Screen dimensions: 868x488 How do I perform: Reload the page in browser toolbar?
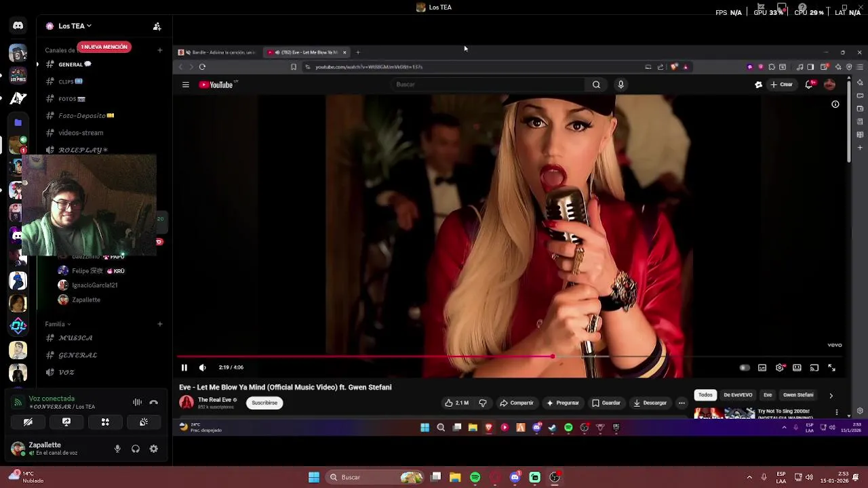tap(202, 67)
